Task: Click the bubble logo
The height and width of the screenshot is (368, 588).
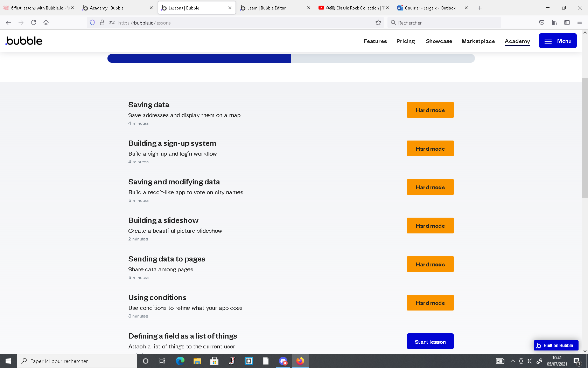Action: point(24,41)
